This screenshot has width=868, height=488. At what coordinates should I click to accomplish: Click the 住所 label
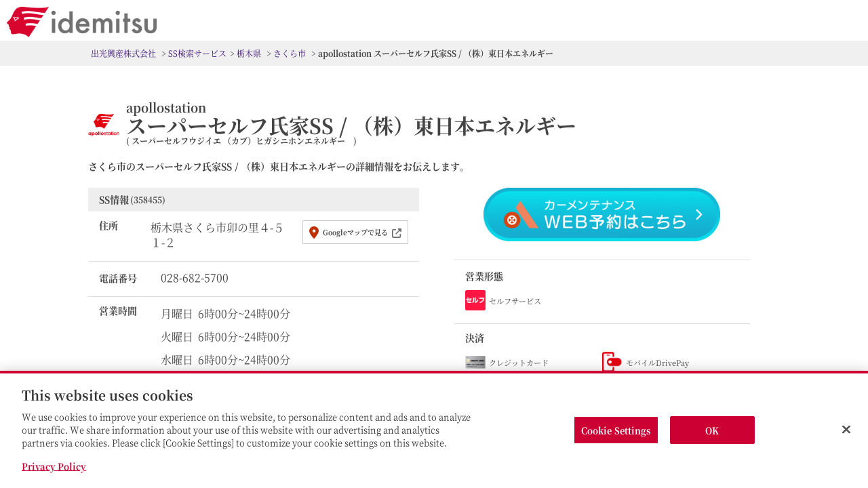tap(108, 226)
